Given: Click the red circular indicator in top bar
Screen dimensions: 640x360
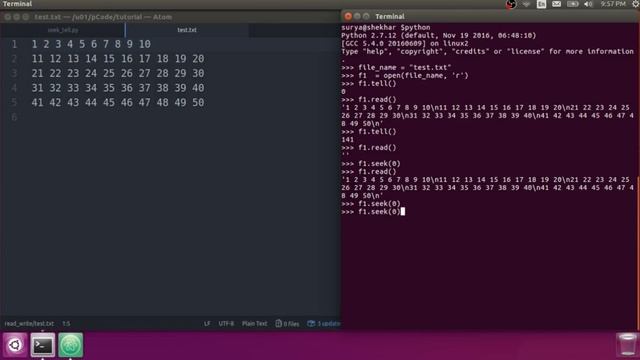Looking at the screenshot, I should 511,4.
